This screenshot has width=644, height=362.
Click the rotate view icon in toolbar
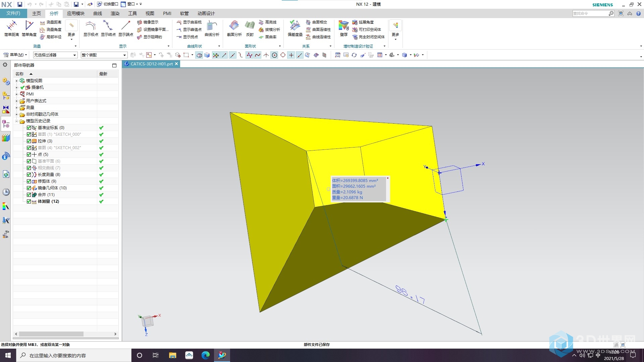coord(354,55)
